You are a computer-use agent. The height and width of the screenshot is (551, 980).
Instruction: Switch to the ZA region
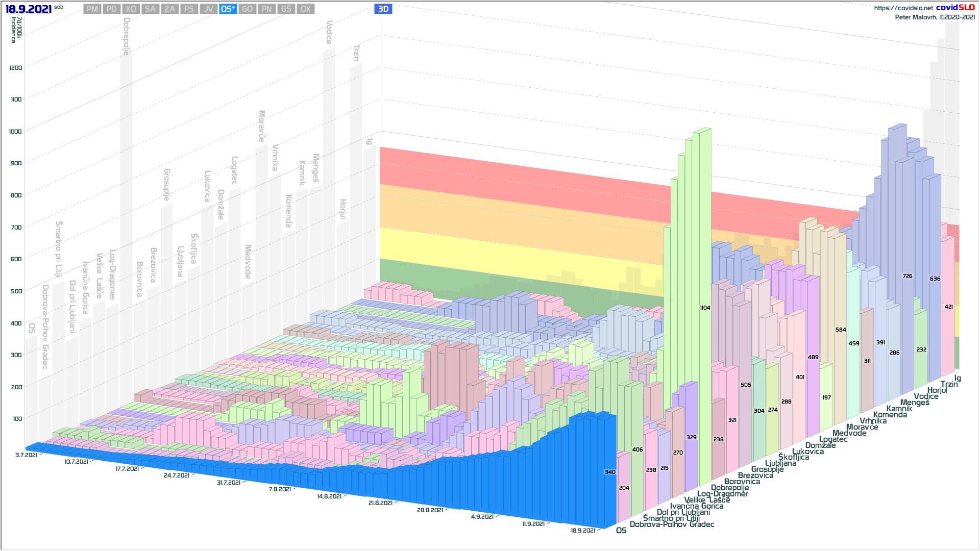[x=169, y=9]
